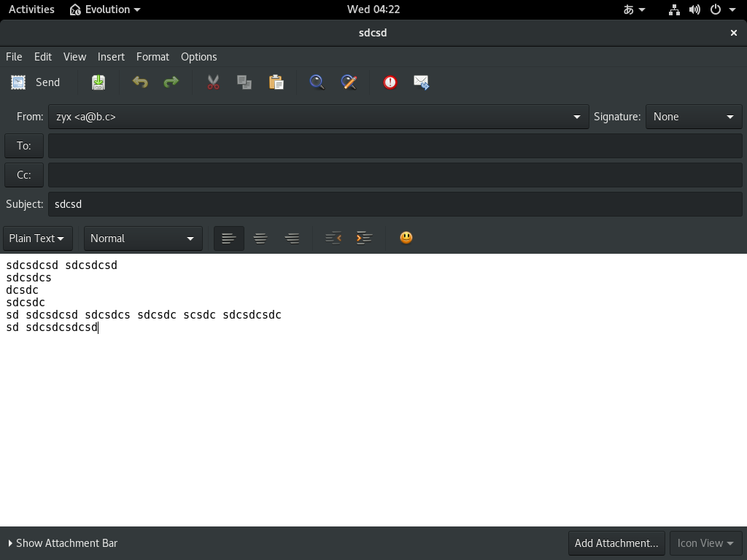Screen dimensions: 747x560
Task: Click the body line 'sdcsdcs'
Action: [28, 278]
